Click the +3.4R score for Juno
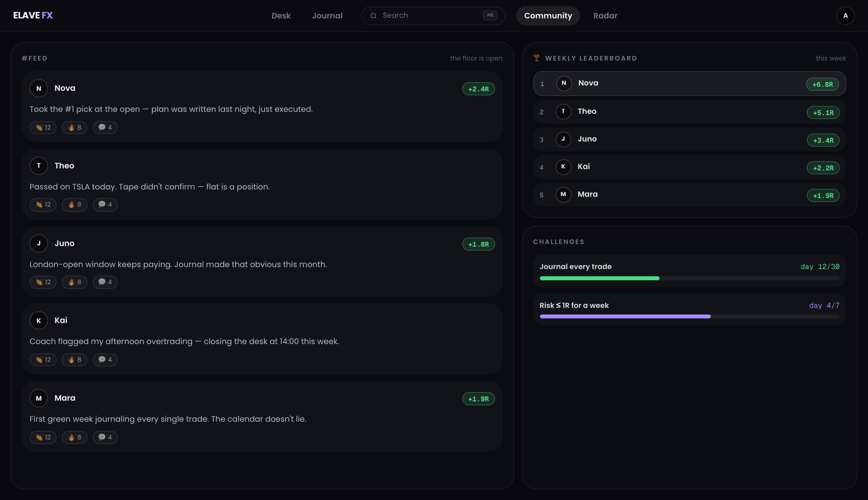This screenshot has height=500, width=868. 823,140
